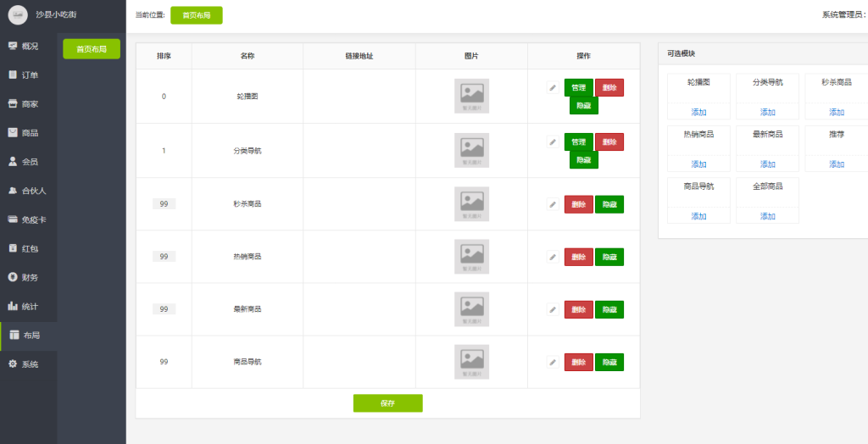The width and height of the screenshot is (868, 444).
Task: Open the 会员 members sidebar item
Action: [x=28, y=162]
